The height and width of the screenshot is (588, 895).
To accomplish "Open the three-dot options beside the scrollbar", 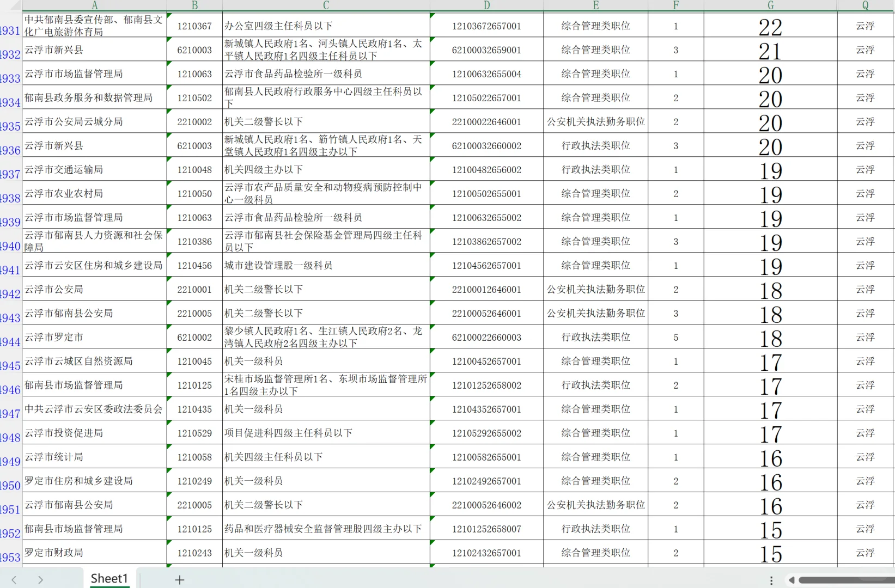I will [x=771, y=580].
